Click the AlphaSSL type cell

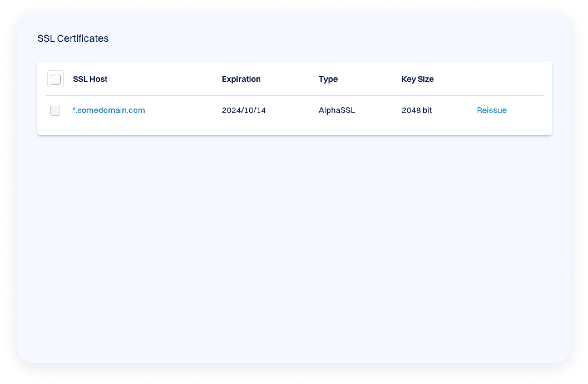[337, 110]
